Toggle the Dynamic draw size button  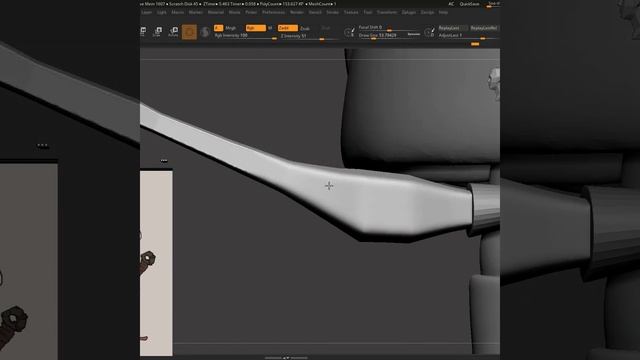pos(414,34)
